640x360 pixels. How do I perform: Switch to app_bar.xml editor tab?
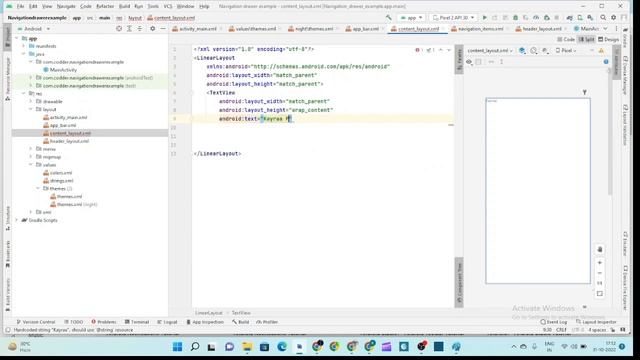click(x=364, y=29)
